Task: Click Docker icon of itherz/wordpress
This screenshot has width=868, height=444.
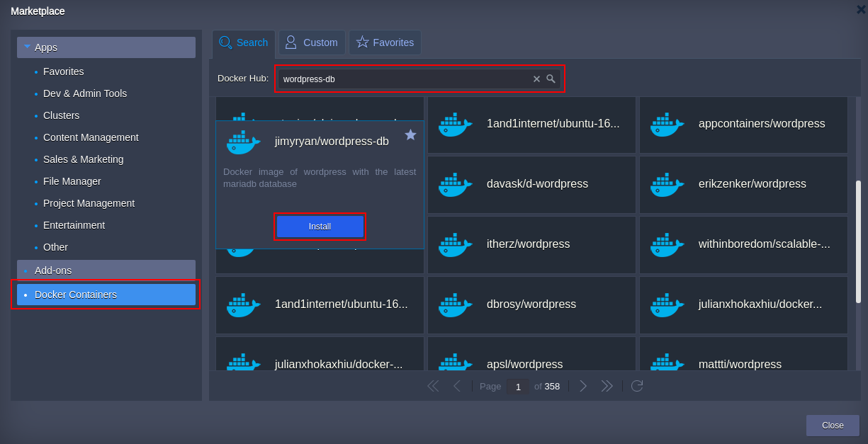Action: [x=456, y=244]
